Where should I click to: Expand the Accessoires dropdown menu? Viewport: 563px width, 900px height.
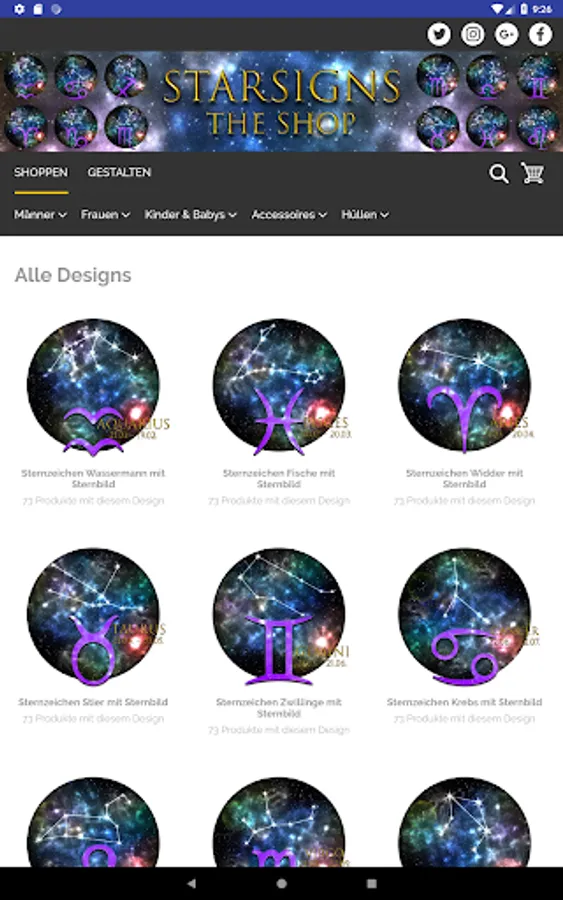coord(289,215)
